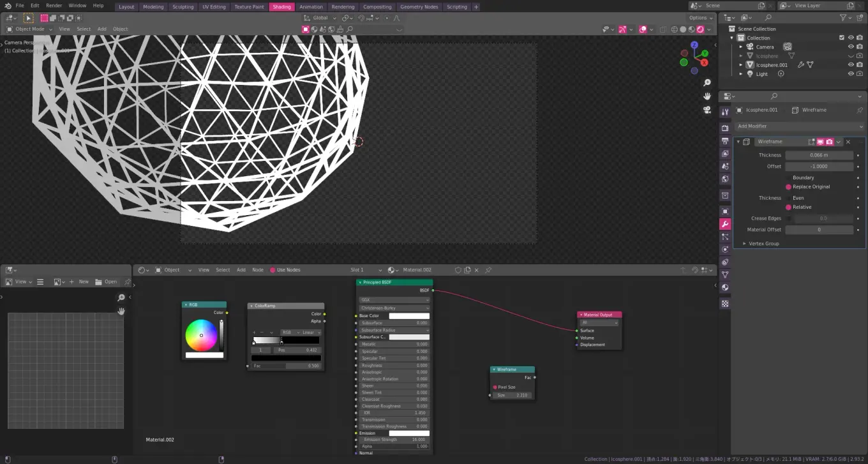Collapse the Wireframe modifier header arrow
The image size is (868, 464).
(738, 141)
